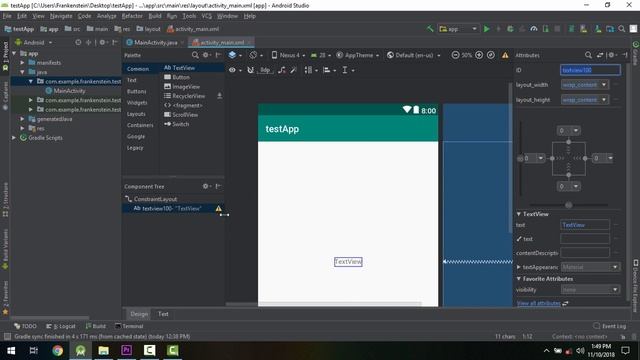Click sync project with Gradle icon
The height and width of the screenshot is (360, 640).
571,29
